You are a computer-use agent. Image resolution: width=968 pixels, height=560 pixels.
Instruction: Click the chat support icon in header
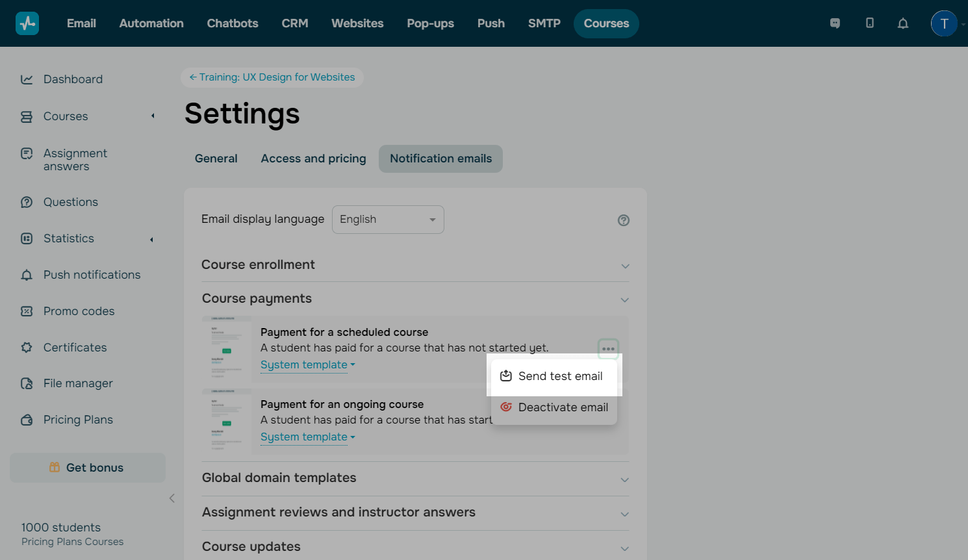pyautogui.click(x=835, y=23)
